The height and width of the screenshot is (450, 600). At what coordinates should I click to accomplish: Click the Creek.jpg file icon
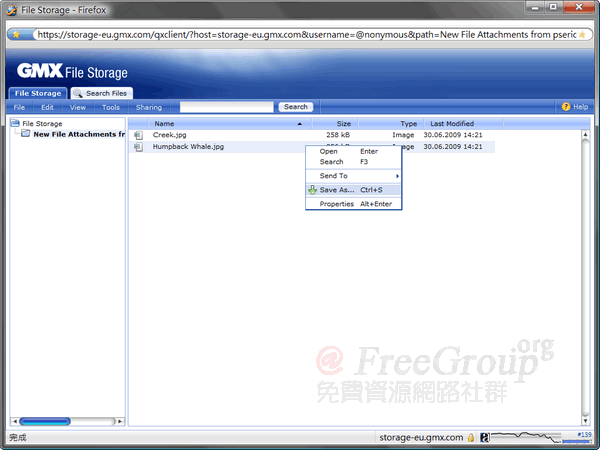[x=139, y=135]
